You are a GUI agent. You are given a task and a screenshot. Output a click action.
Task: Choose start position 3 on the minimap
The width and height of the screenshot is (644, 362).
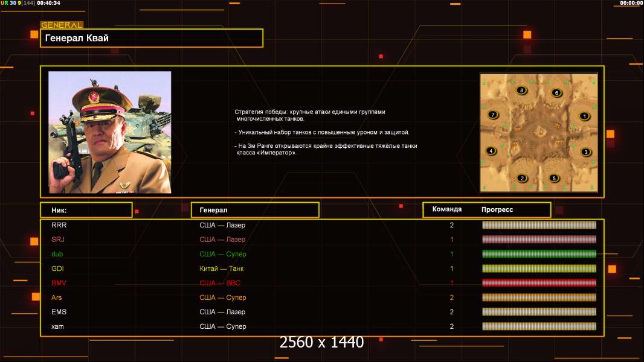coord(585,152)
